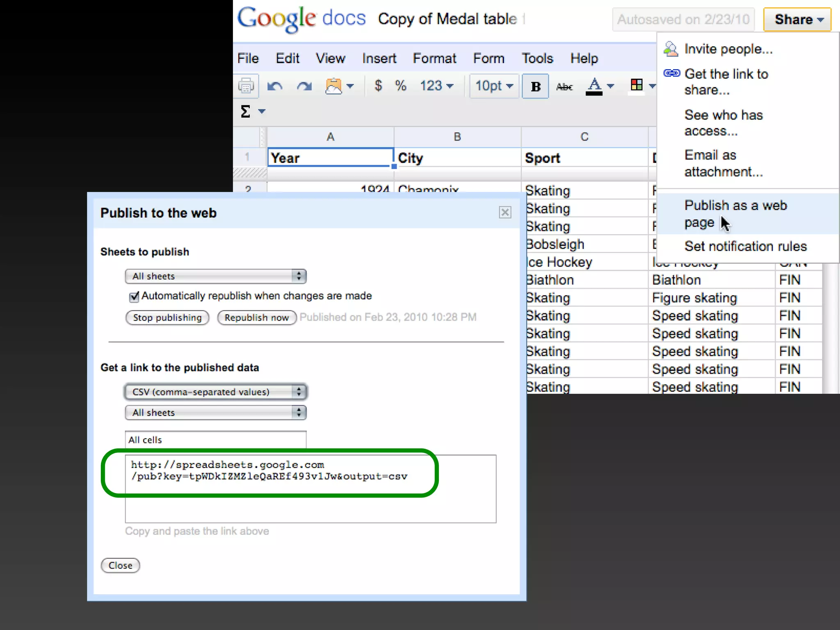Select the City header cell B1

point(458,157)
